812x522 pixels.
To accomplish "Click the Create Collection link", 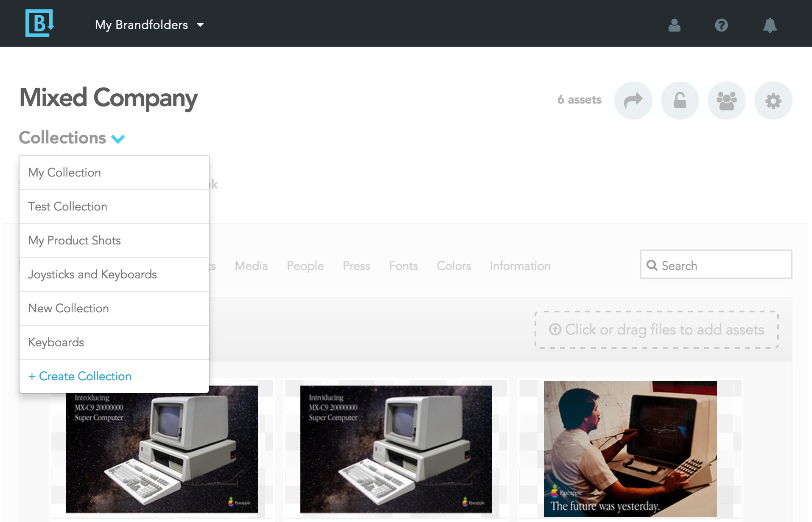I will click(80, 376).
